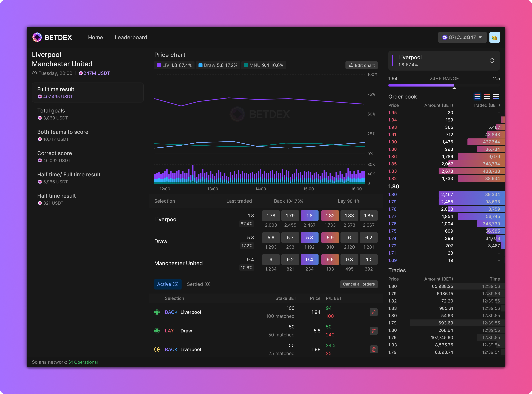This screenshot has height=394, width=532.
Task: Back Liverpool at 1.8
Action: click(310, 216)
